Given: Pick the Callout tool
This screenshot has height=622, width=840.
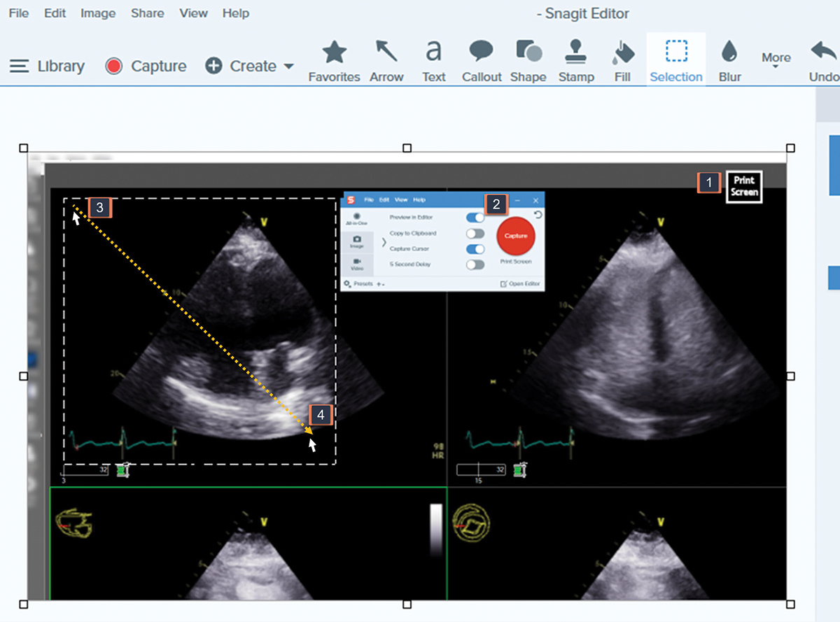Looking at the screenshot, I should pyautogui.click(x=482, y=59).
